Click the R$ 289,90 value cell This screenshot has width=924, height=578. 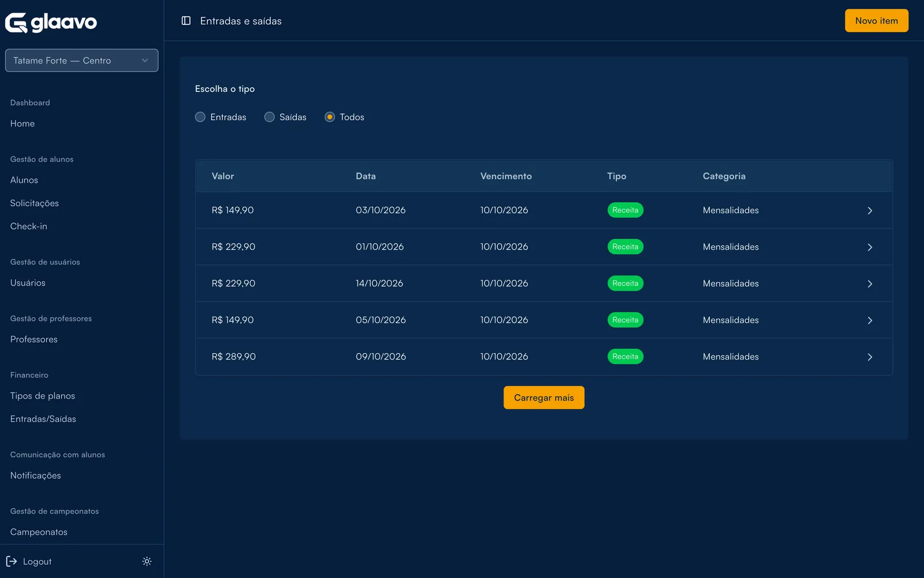pos(234,357)
